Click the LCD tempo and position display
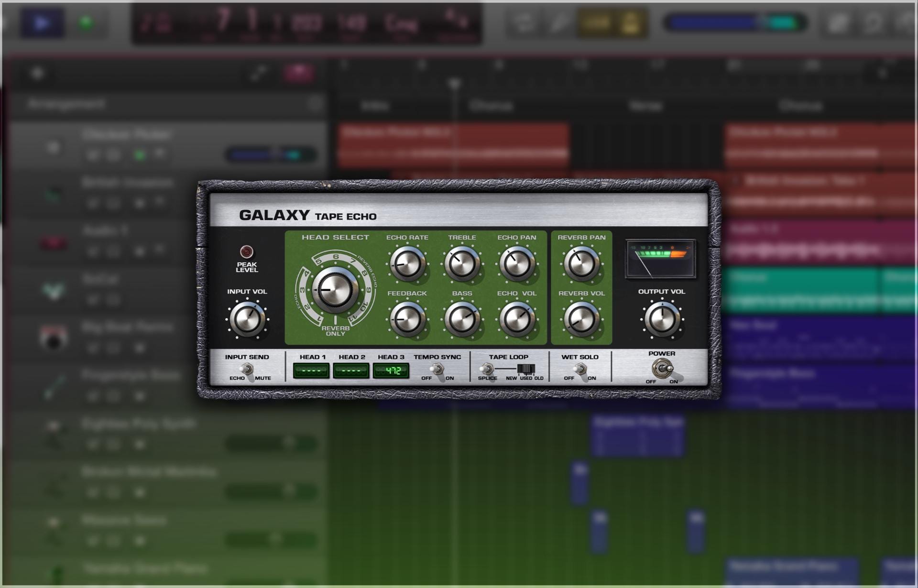 tap(306, 23)
